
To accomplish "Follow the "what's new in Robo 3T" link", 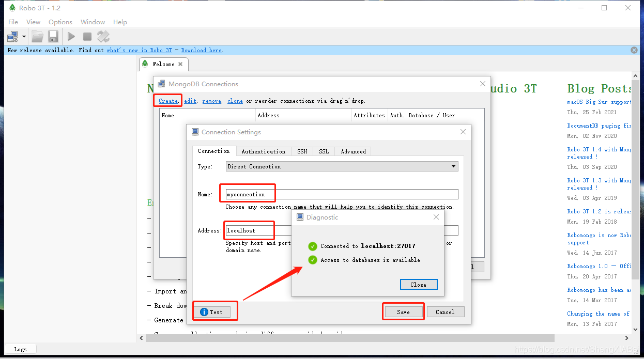I will (x=139, y=50).
